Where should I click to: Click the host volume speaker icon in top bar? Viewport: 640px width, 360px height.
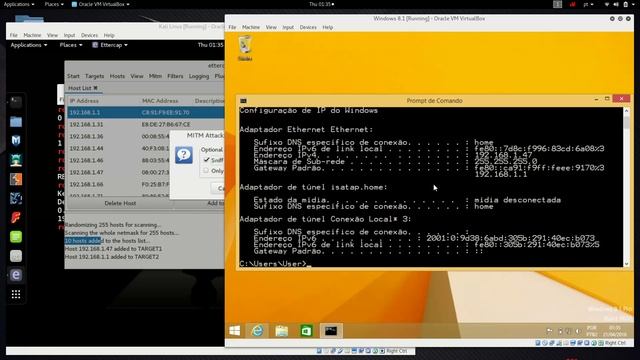coord(616,4)
